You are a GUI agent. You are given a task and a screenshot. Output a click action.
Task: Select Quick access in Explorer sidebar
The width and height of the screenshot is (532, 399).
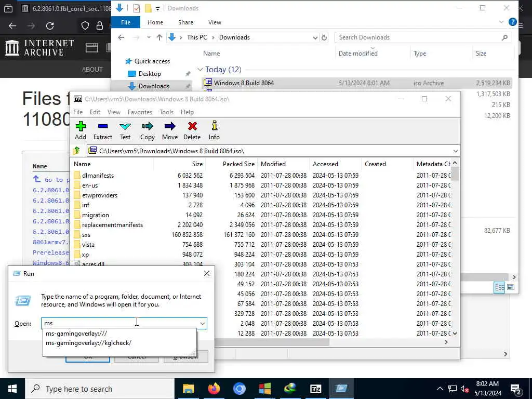152,61
